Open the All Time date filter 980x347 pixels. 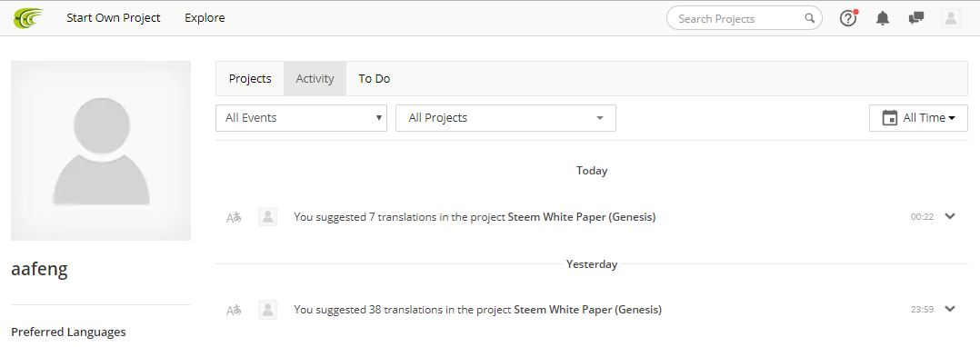pos(918,118)
